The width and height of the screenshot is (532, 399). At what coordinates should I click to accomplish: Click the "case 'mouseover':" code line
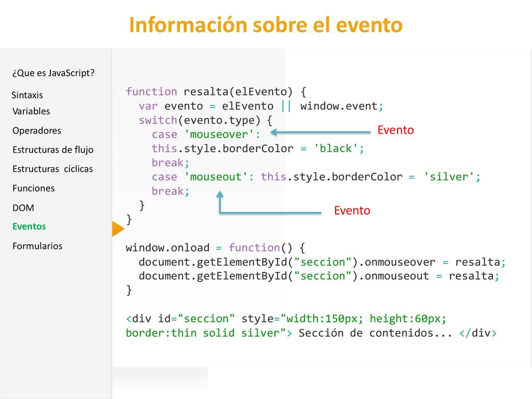[x=206, y=135]
